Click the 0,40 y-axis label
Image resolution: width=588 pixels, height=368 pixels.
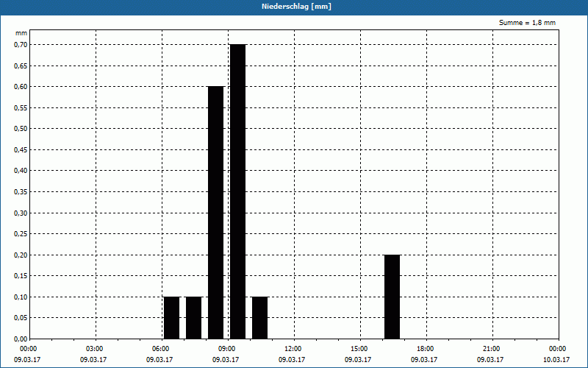21,171
